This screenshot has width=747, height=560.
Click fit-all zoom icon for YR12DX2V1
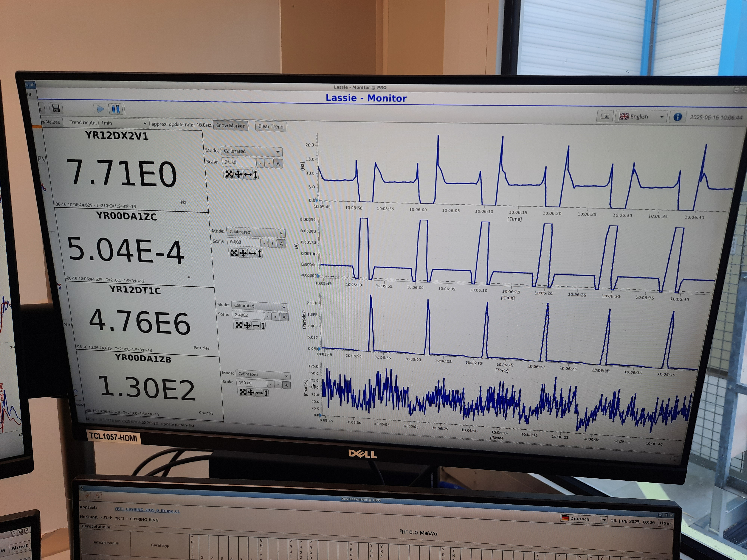pyautogui.click(x=229, y=174)
